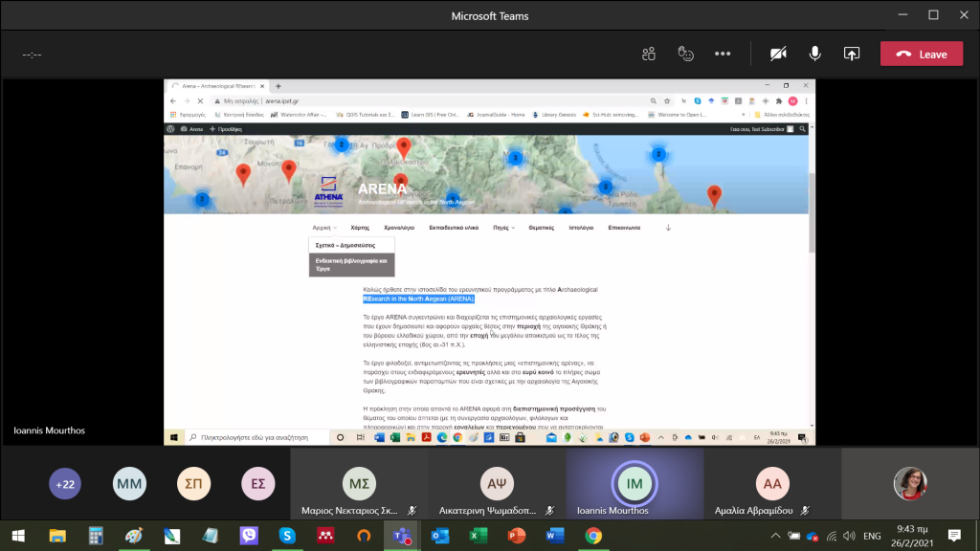This screenshot has width=980, height=551.
Task: Leave the meeting
Action: tap(921, 55)
